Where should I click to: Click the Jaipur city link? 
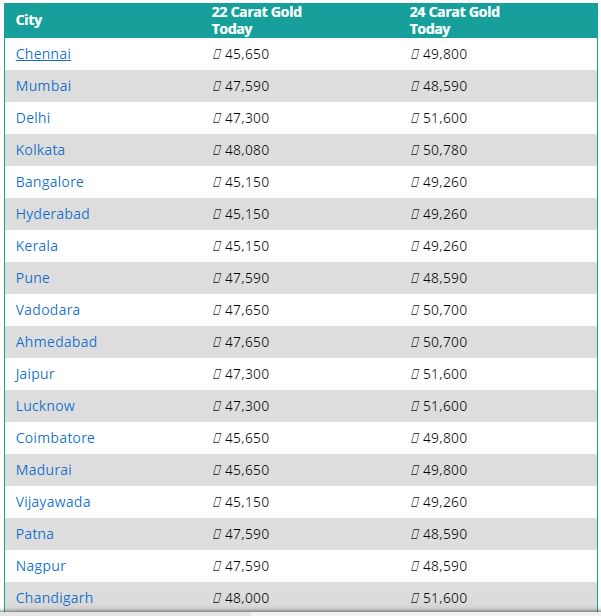click(35, 374)
